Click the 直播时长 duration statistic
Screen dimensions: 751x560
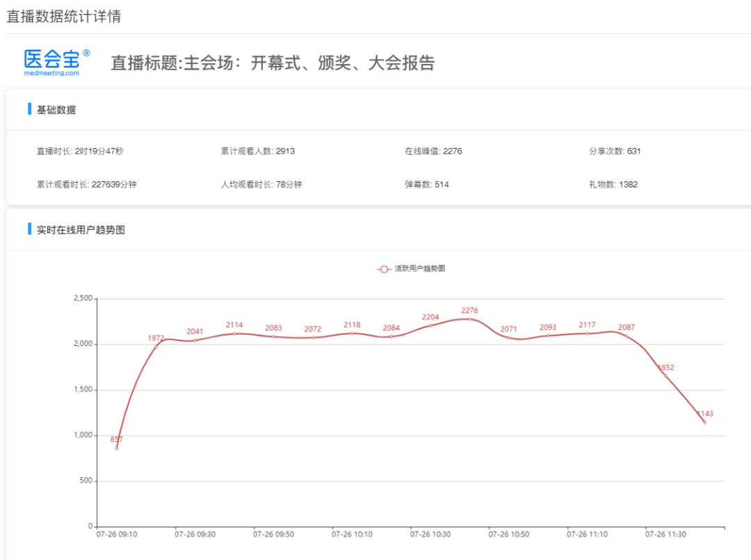coord(79,151)
